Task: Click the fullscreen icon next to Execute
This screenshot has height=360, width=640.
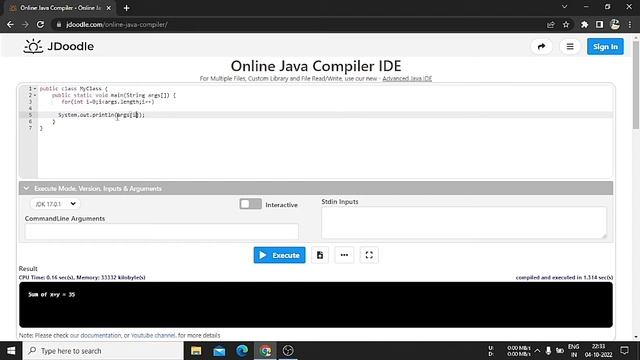Action: pos(369,255)
